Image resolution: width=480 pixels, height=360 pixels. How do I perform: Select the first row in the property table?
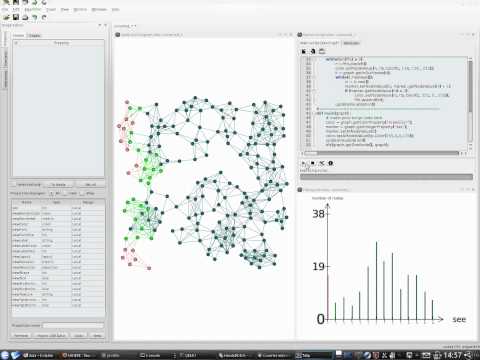point(58,208)
